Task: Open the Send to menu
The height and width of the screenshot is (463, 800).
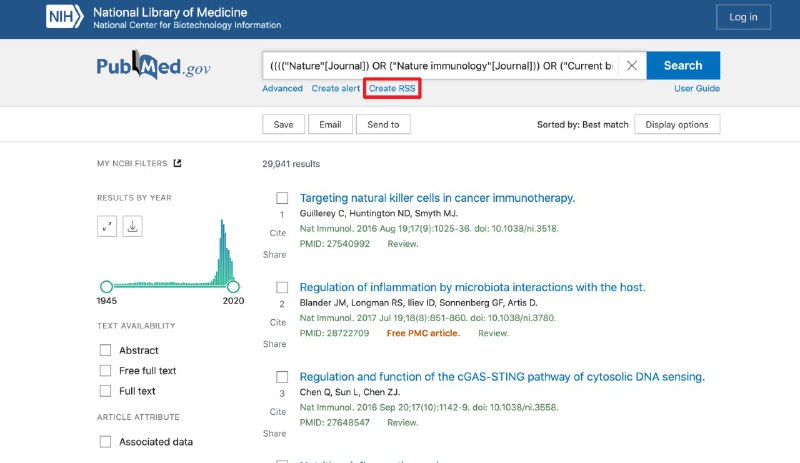Action: click(x=383, y=125)
